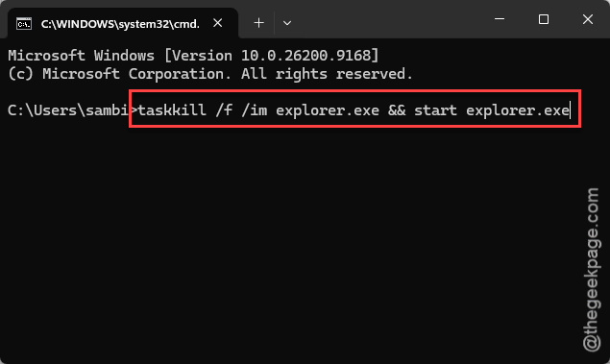Place cursor at end of explorer.exe
The width and height of the screenshot is (610, 364).
tap(570, 110)
